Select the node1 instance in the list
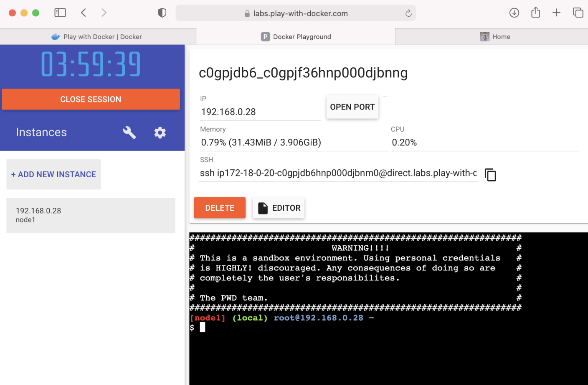The image size is (588, 385). point(91,215)
